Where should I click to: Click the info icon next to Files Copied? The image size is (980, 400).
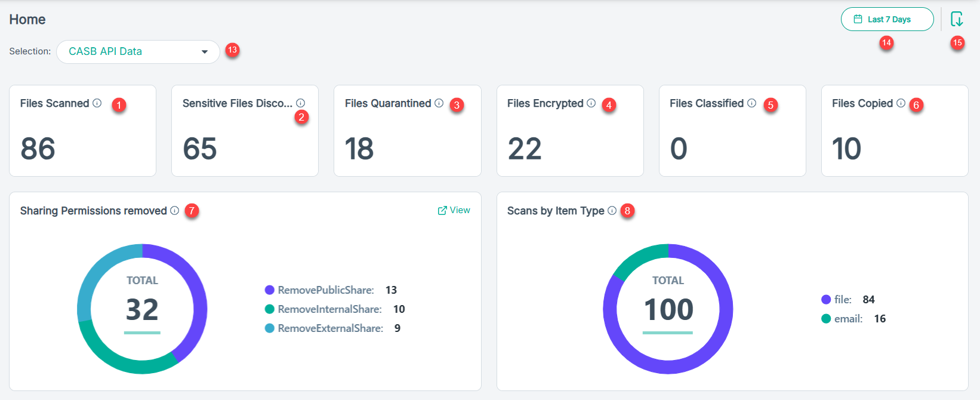click(x=901, y=103)
